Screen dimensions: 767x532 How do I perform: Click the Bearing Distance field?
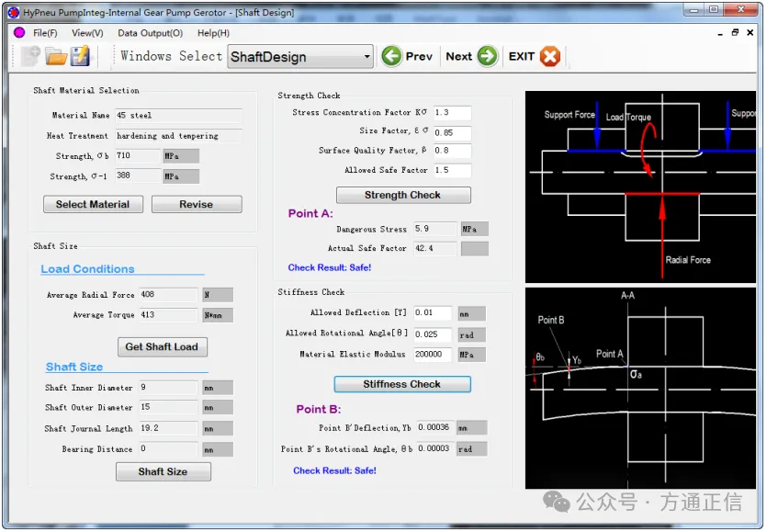pos(169,448)
